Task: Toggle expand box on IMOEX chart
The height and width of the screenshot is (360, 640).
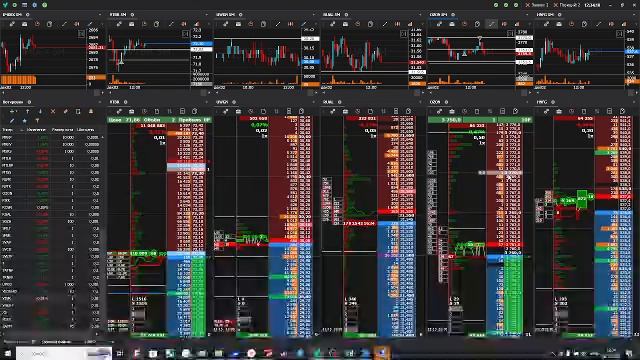Action: 81,34
